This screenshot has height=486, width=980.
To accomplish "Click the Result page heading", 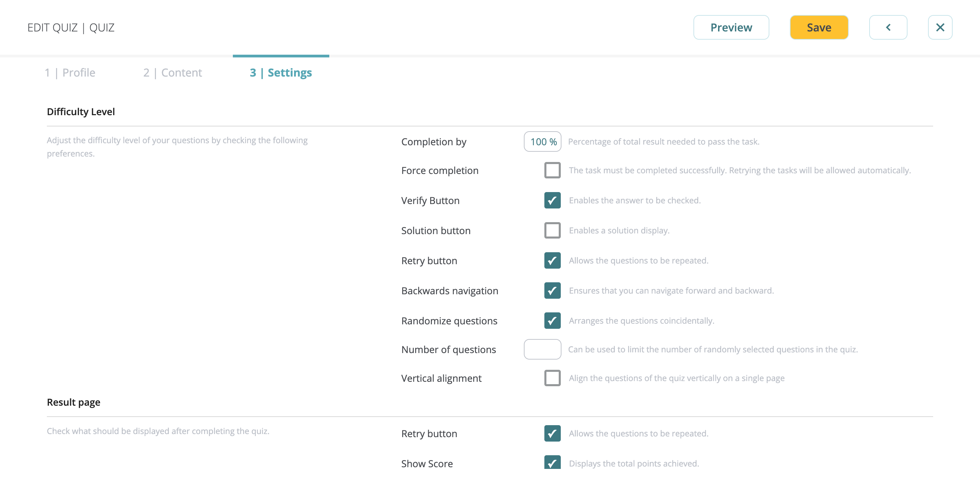I will [74, 402].
